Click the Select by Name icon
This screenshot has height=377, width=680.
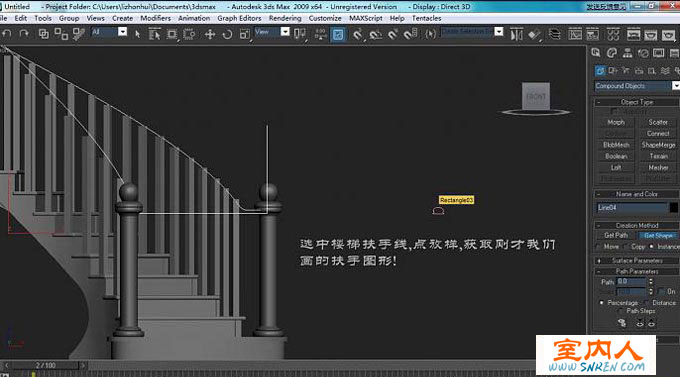(x=154, y=34)
